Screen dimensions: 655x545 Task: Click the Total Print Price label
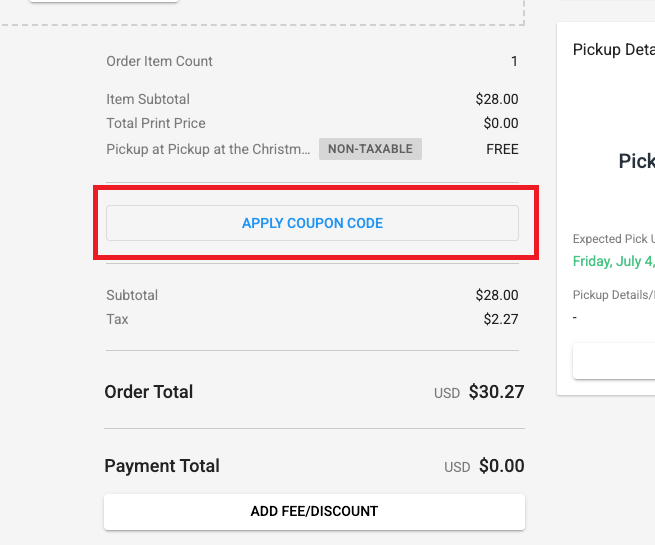(156, 123)
